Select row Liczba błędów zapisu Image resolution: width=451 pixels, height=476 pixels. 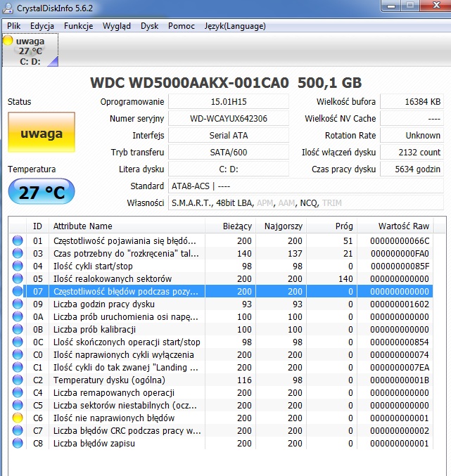pos(221,443)
